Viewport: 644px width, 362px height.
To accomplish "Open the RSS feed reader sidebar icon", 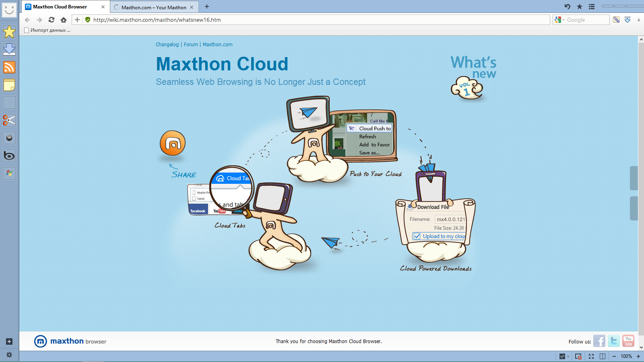I will [9, 67].
